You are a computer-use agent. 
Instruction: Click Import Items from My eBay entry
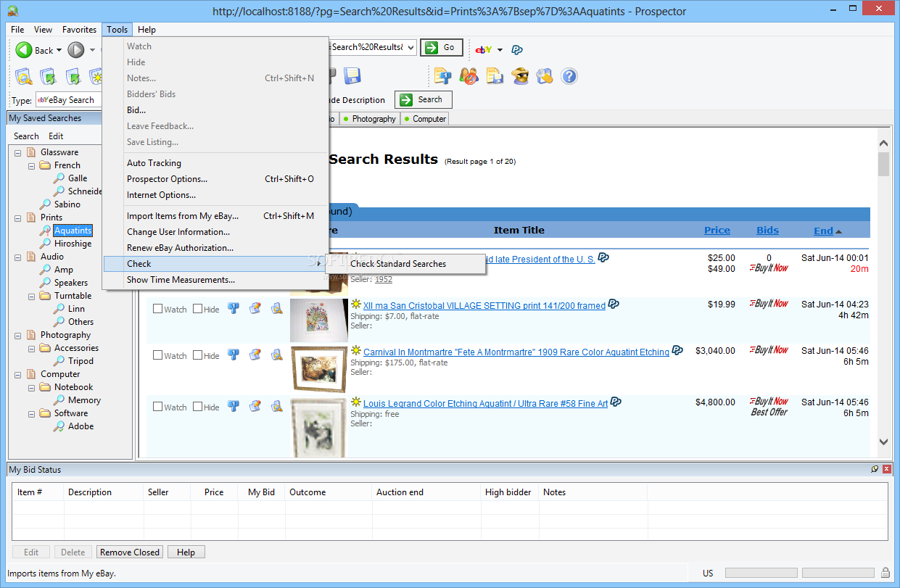tap(215, 216)
